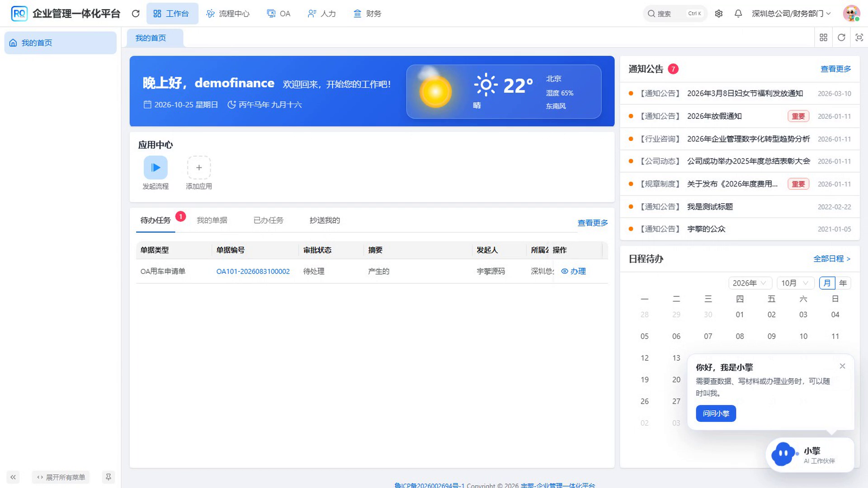Switch to the 已办任务 tab
Viewport: 868px width, 488px height.
[269, 220]
